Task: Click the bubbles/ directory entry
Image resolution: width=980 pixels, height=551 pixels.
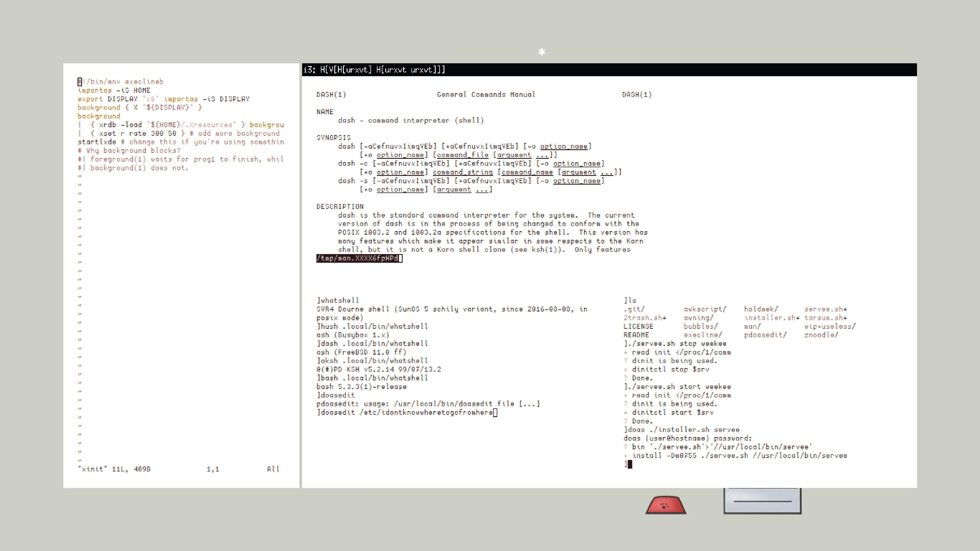Action: point(700,327)
